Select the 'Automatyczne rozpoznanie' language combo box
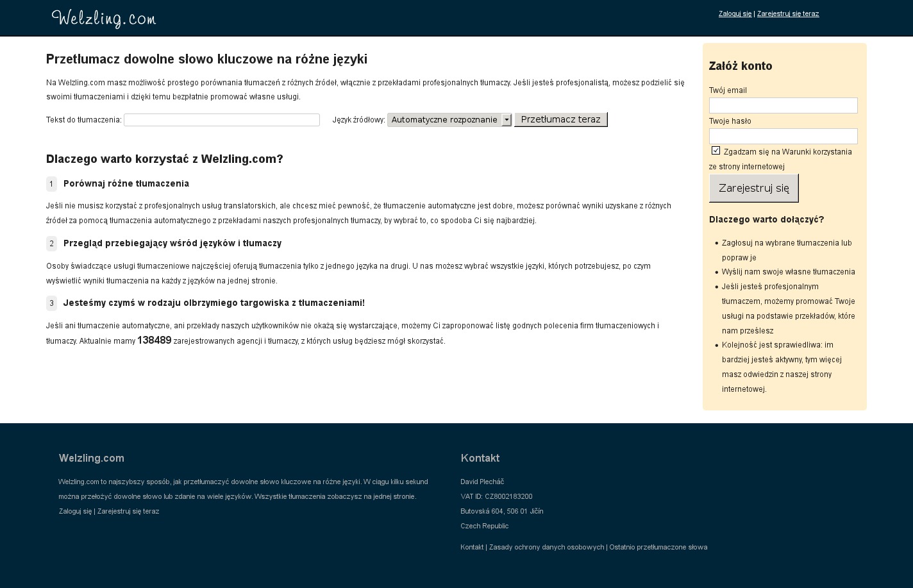The width and height of the screenshot is (913, 588). click(x=444, y=120)
